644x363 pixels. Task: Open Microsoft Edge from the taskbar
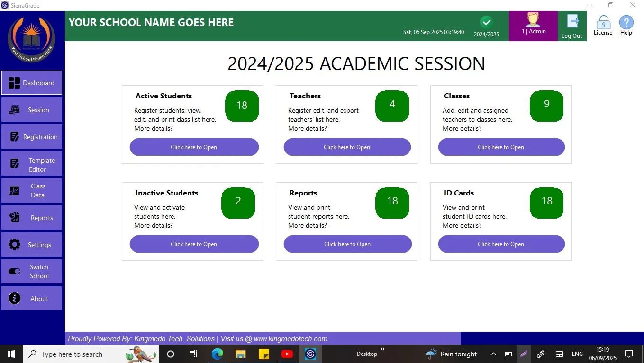[218, 354]
